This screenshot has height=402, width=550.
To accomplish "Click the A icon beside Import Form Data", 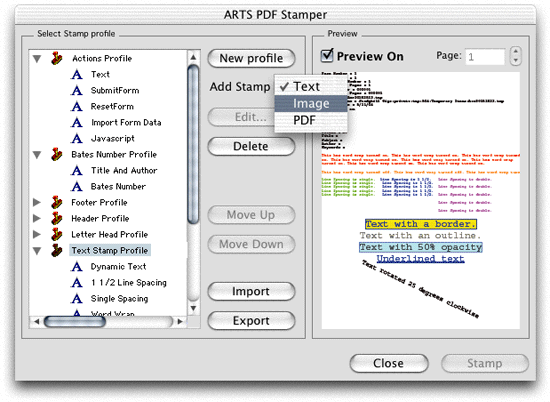I will (x=77, y=122).
